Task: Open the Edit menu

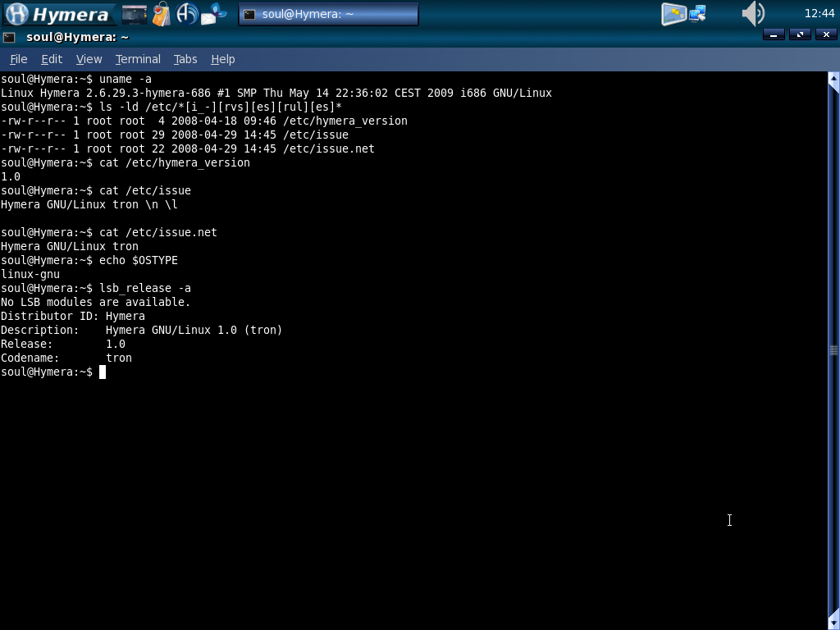Action: tap(52, 59)
